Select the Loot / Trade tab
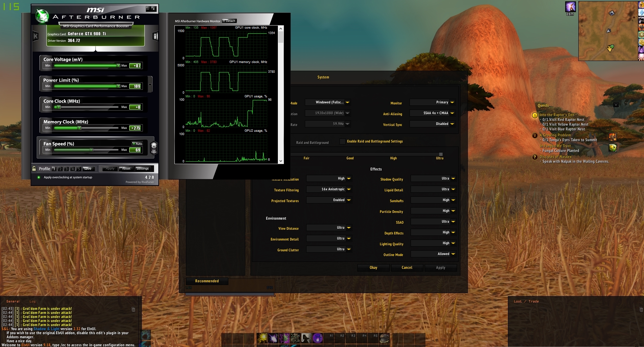Image resolution: width=644 pixels, height=347 pixels. [526, 302]
